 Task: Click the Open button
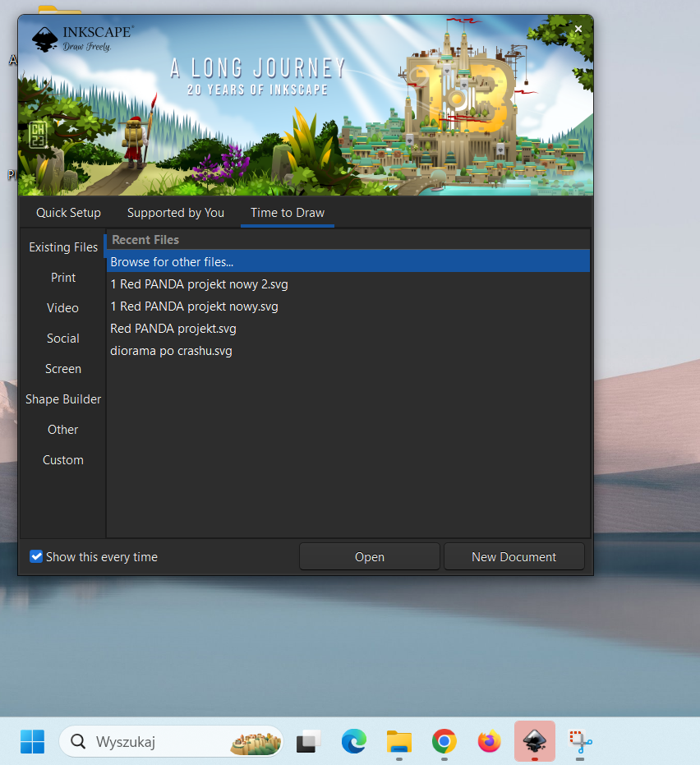point(369,556)
